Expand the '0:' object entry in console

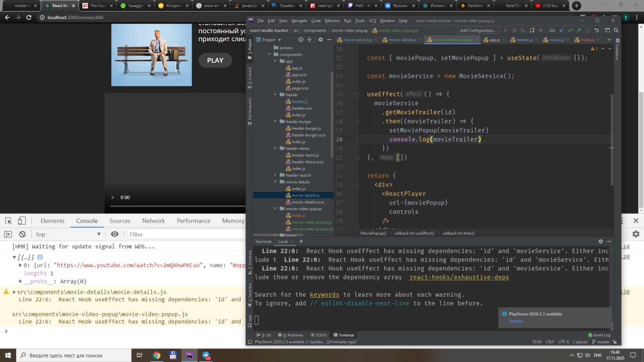coord(21,265)
